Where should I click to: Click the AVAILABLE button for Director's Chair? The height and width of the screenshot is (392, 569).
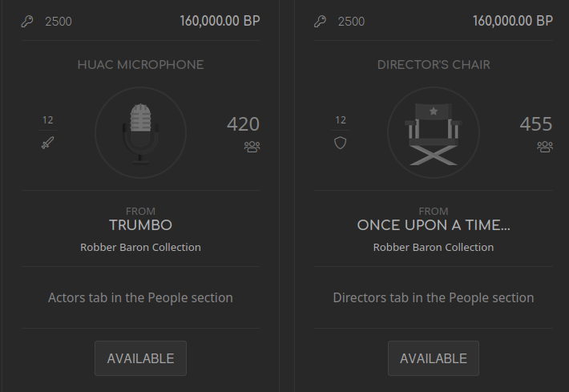[x=434, y=358]
